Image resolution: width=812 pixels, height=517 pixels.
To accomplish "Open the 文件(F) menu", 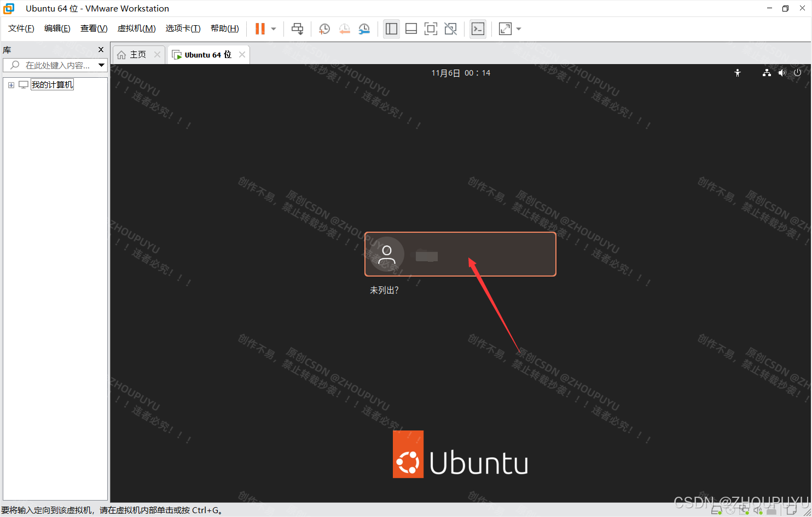I will point(21,28).
